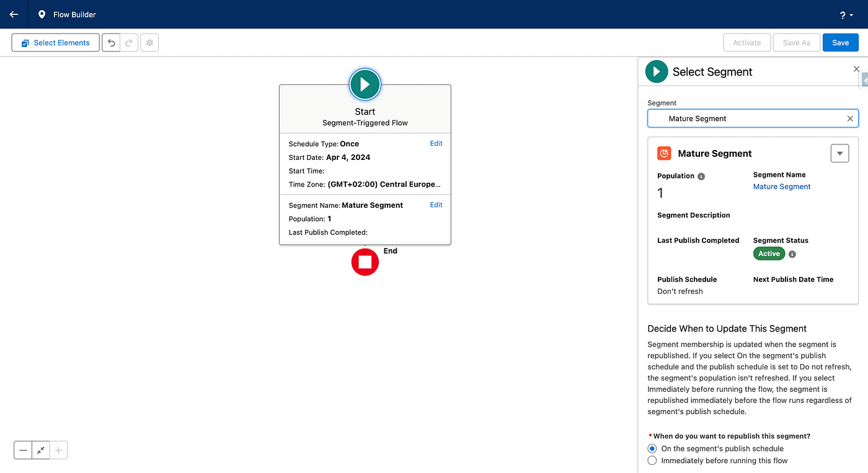Zoom out with the minus button
Image resolution: width=868 pixels, height=473 pixels.
click(23, 451)
